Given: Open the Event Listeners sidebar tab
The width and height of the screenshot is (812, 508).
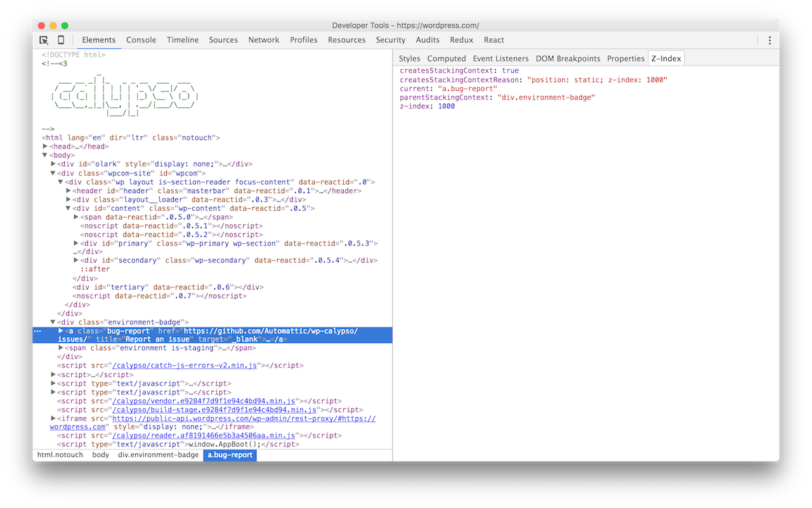Looking at the screenshot, I should click(501, 58).
